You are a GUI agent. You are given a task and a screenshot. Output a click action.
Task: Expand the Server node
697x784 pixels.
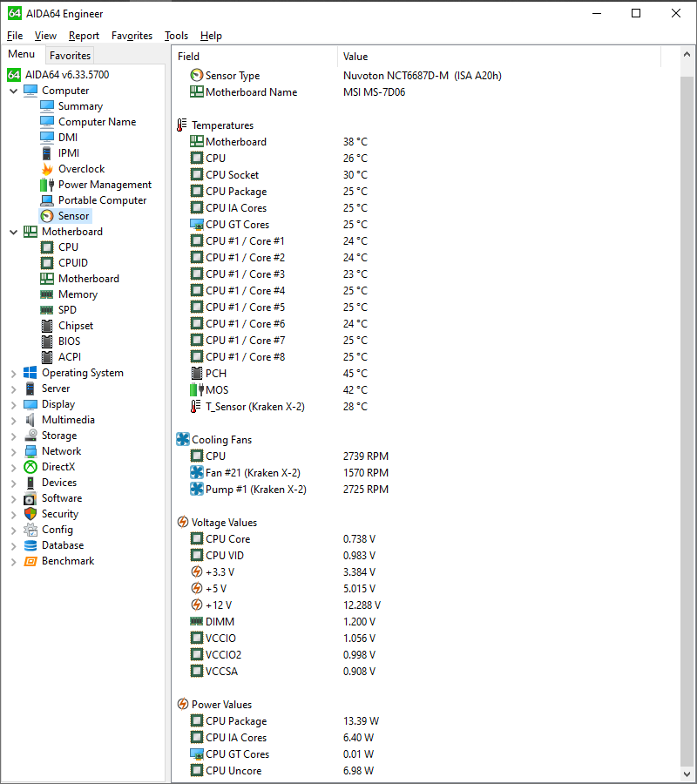coord(13,389)
